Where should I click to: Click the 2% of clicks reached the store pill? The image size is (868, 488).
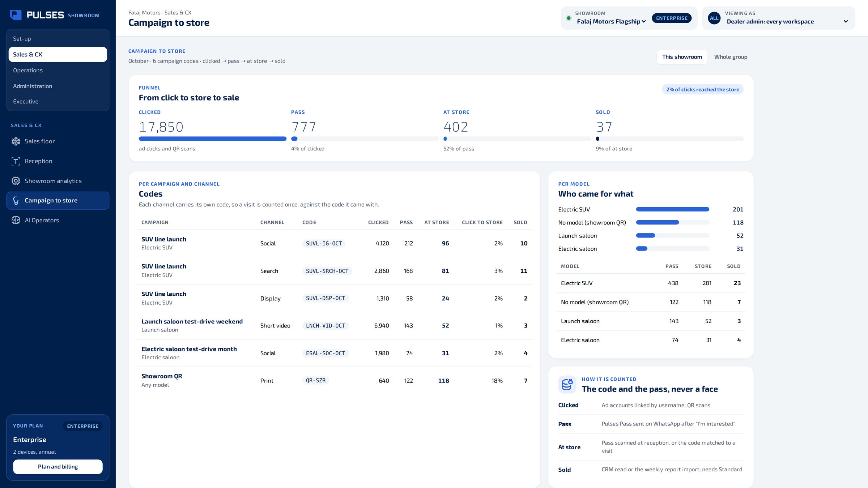(702, 90)
